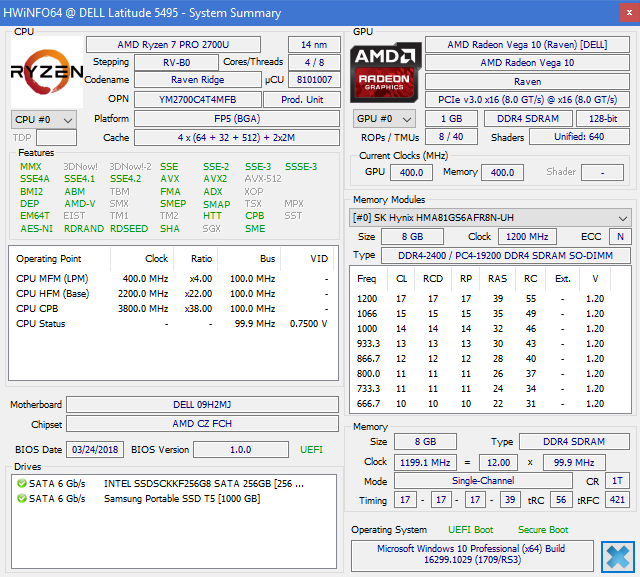Screen dimensions: 640x577
Task: Click green check icon beside Samsung Portable SSD T5
Action: [22, 498]
